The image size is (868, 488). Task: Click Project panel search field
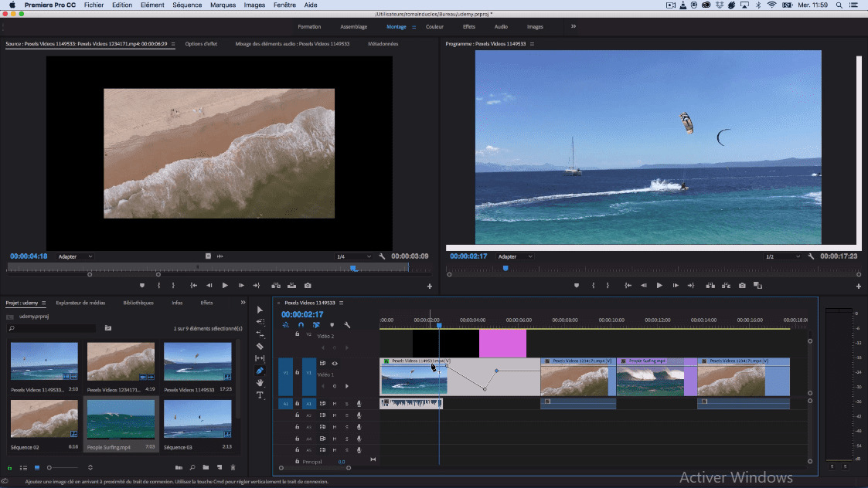tap(52, 328)
